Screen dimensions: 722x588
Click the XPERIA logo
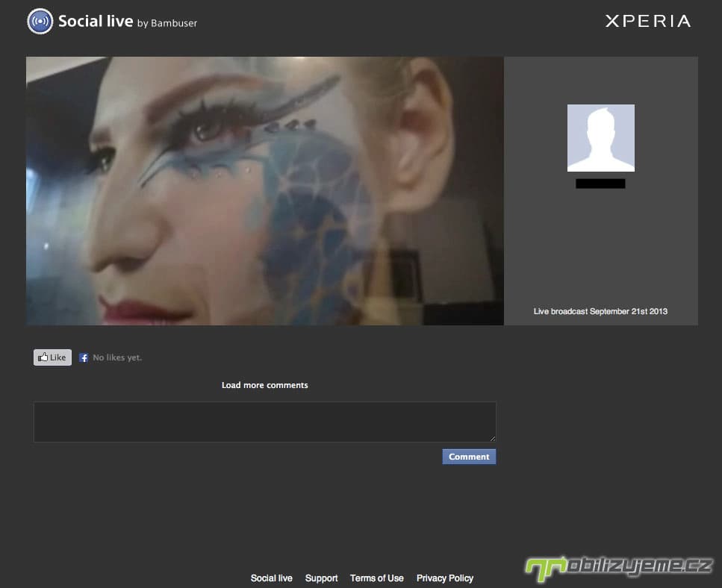(x=648, y=21)
